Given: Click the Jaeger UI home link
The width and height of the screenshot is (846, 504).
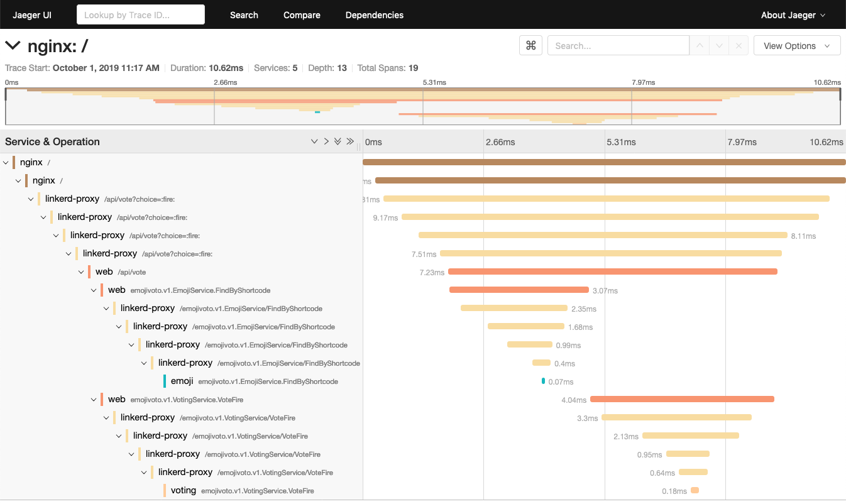Looking at the screenshot, I should click(x=32, y=15).
